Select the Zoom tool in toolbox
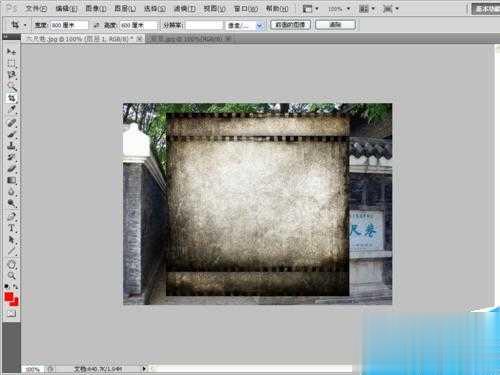Screen dimensions: 500x375 [x=11, y=275]
